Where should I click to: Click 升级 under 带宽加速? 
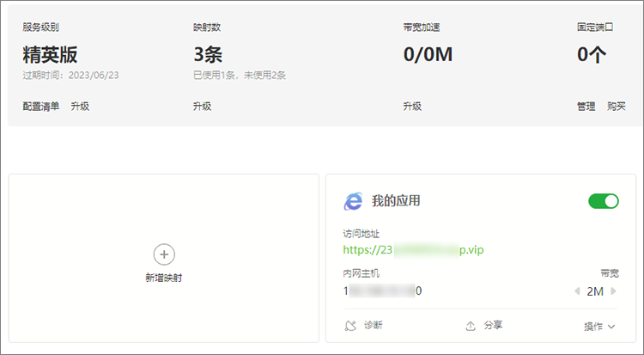click(412, 107)
